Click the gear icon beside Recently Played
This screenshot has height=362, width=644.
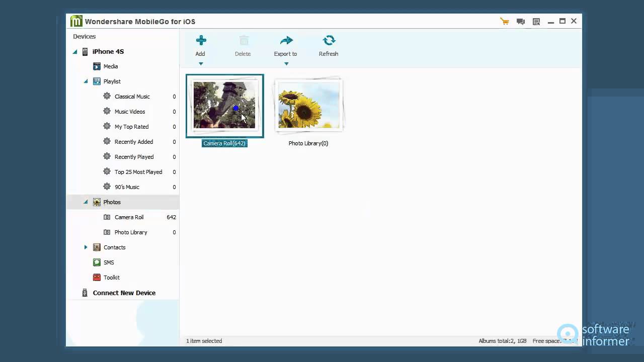(107, 156)
